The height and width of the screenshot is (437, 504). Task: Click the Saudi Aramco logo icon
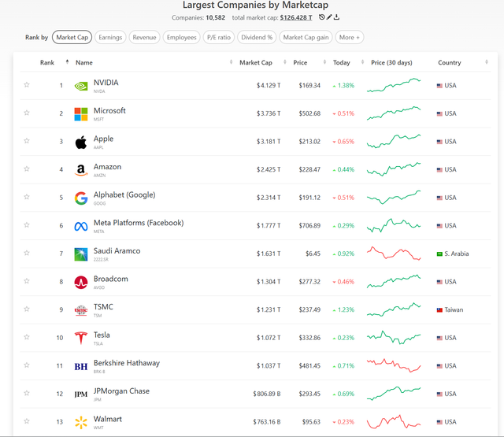coord(80,254)
